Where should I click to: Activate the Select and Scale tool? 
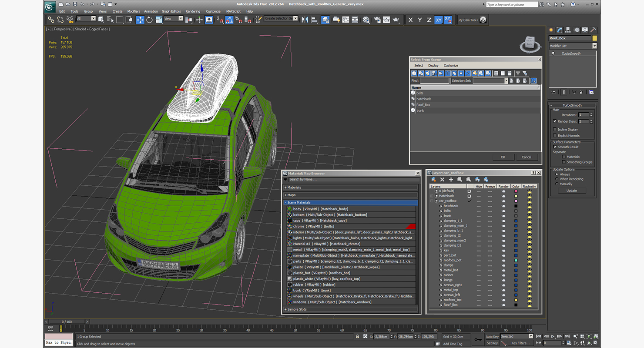coord(159,20)
